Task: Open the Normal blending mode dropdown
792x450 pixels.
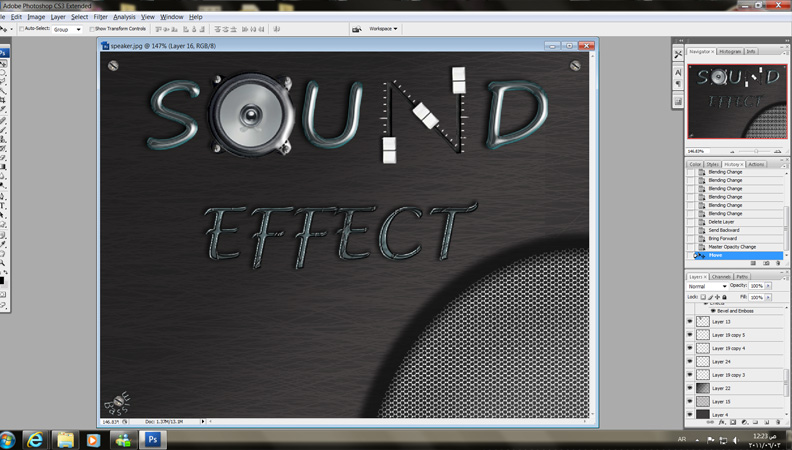Action: (707, 286)
